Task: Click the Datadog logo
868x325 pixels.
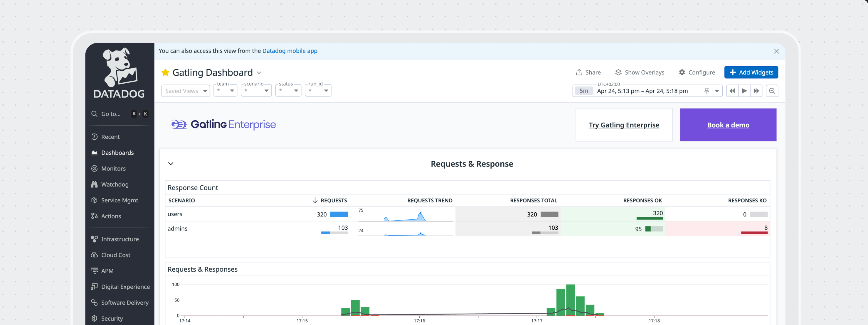Action: pyautogui.click(x=119, y=73)
